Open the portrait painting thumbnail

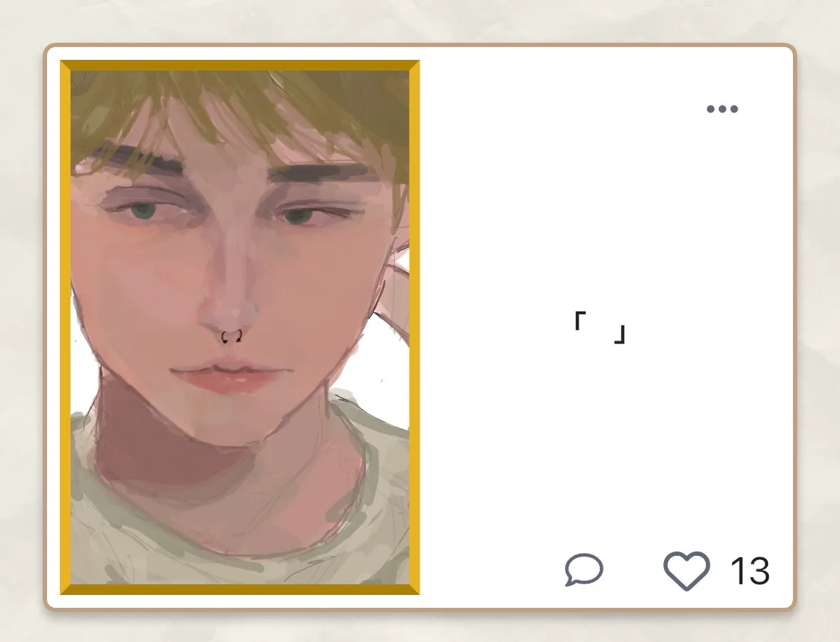(x=240, y=328)
